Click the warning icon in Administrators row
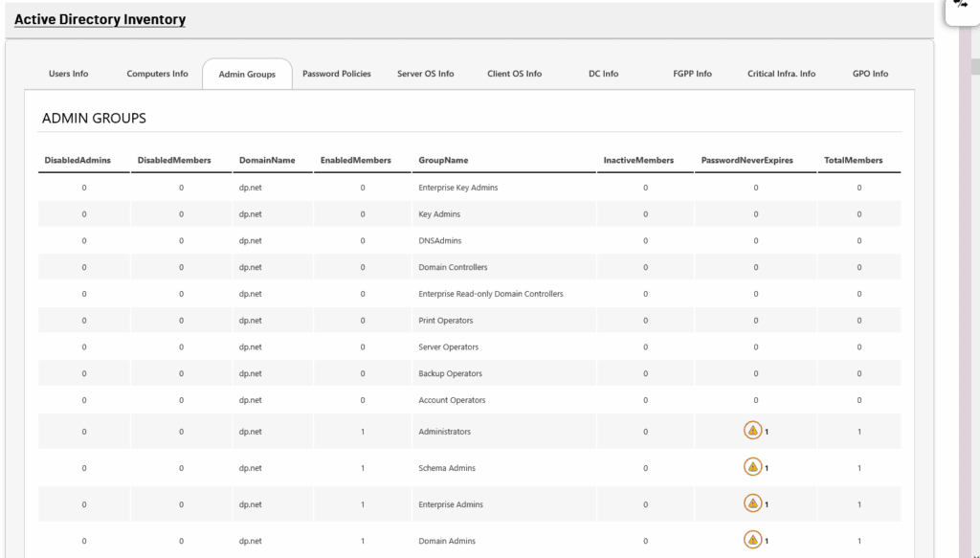Screen dimensions: 980x558 pos(754,431)
